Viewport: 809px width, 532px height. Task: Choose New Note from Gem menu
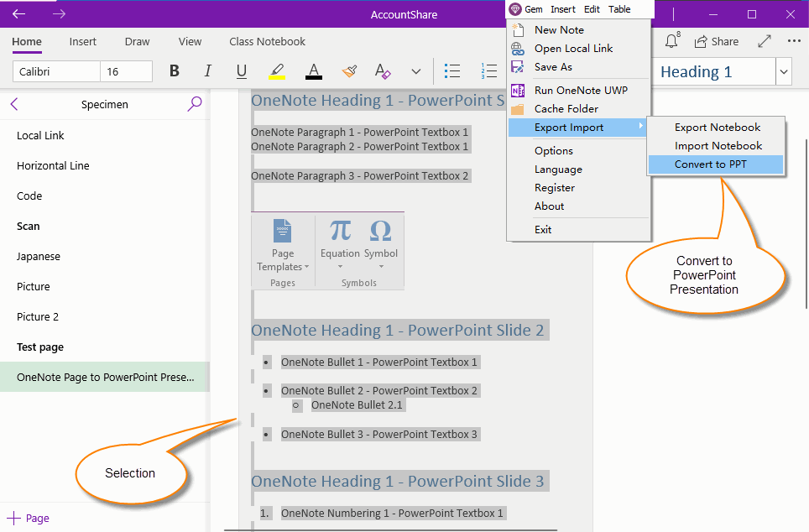click(578, 30)
